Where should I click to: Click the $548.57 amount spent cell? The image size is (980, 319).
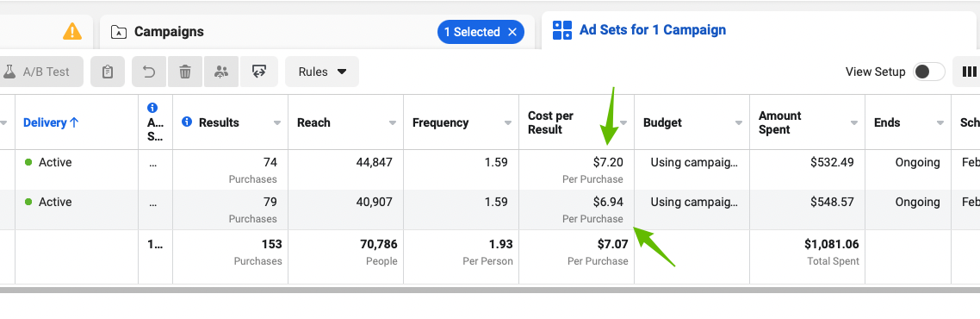tap(807, 210)
